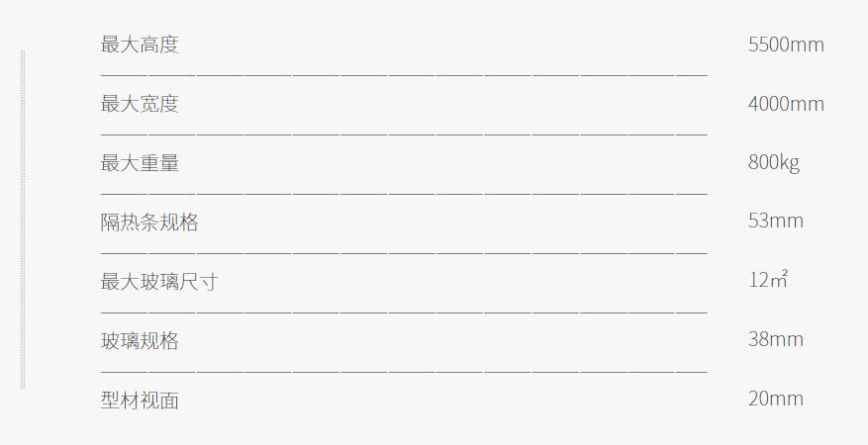Click the 最大宽度 label
This screenshot has height=445, width=868.
140,104
